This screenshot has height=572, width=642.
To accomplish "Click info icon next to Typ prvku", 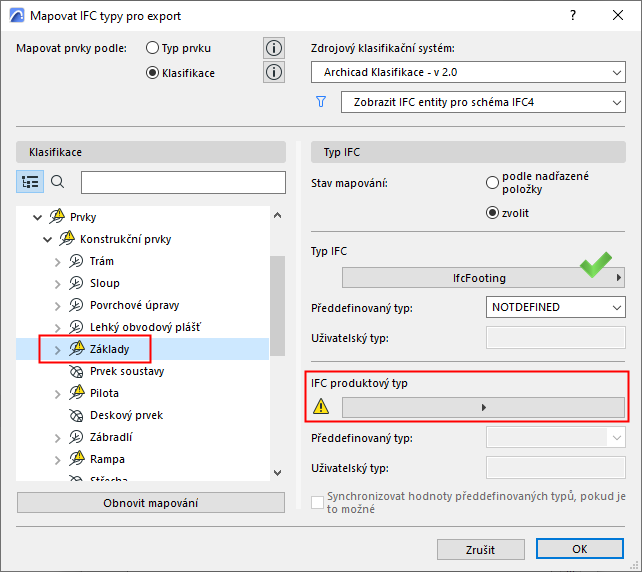I will 273,48.
